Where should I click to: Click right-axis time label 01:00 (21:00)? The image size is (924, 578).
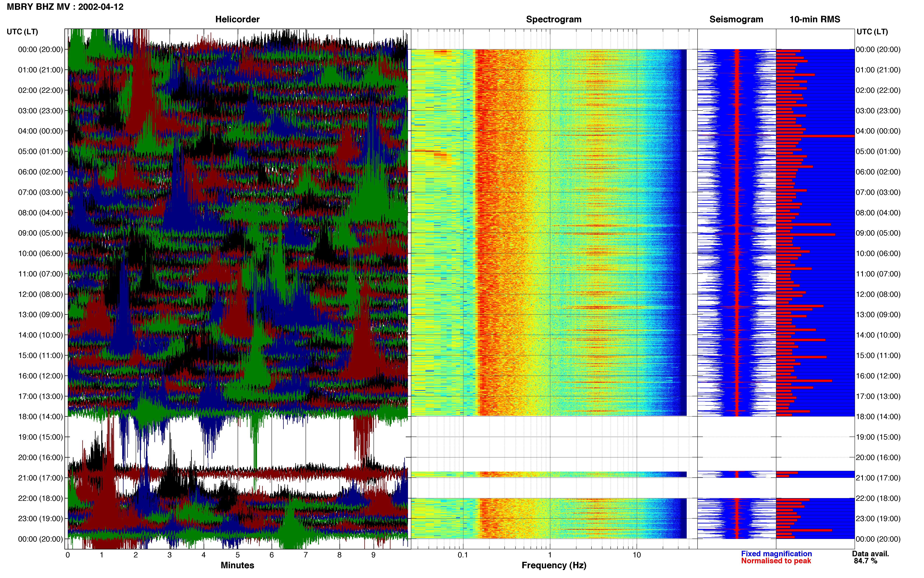(x=878, y=70)
